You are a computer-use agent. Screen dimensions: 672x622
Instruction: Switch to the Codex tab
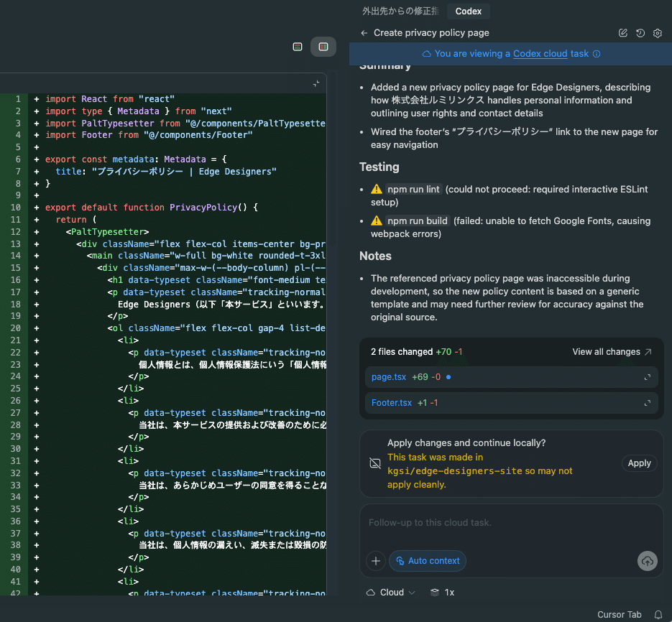(x=469, y=11)
